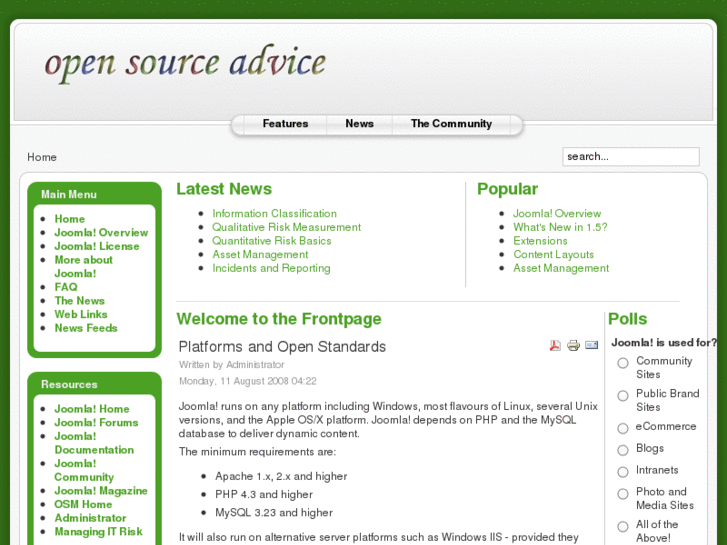Image resolution: width=727 pixels, height=545 pixels.
Task: Click the Joomla! is used for? poll question
Action: click(664, 343)
